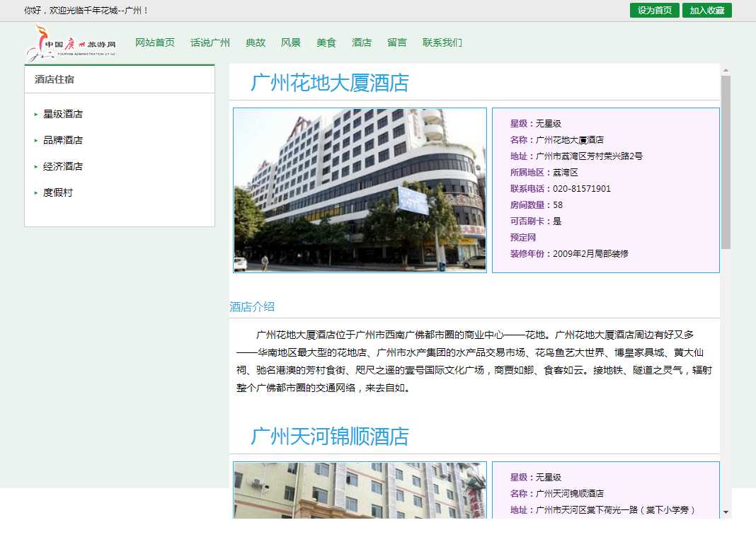
Task: Click the scrollbar up arrow
Action: point(726,69)
